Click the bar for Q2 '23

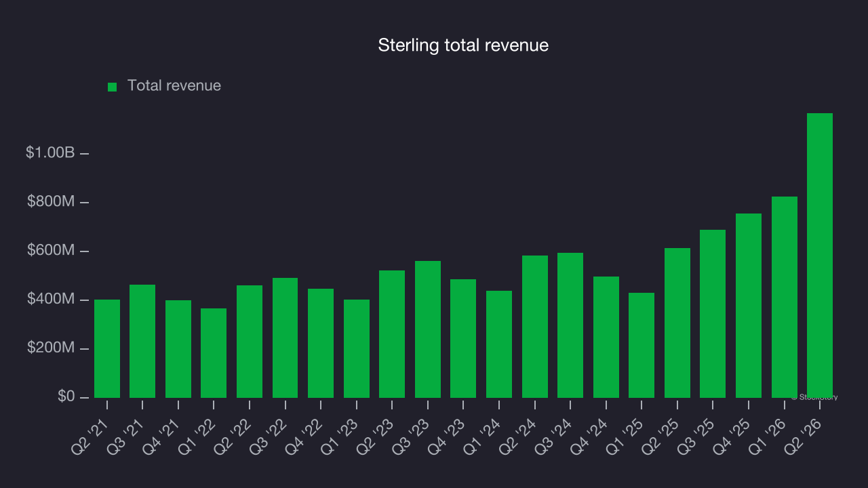[x=392, y=334]
